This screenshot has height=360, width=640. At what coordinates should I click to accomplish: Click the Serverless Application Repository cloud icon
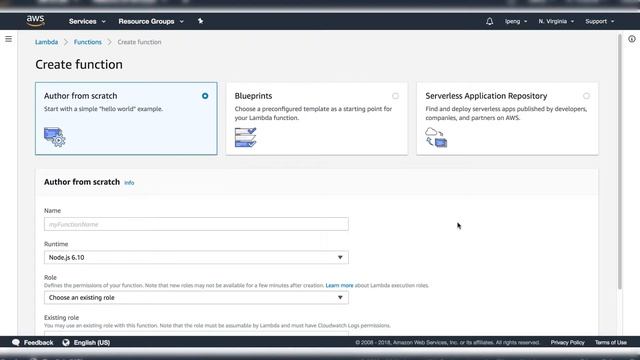point(436,137)
